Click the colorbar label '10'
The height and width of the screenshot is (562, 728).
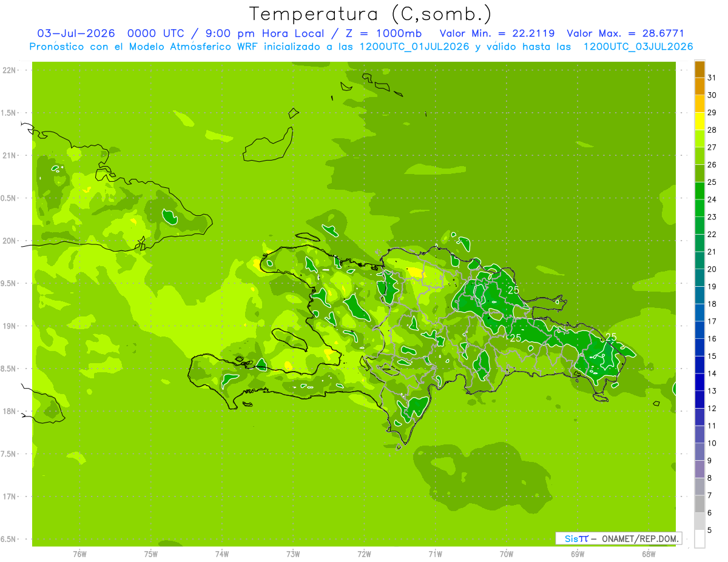(x=712, y=443)
